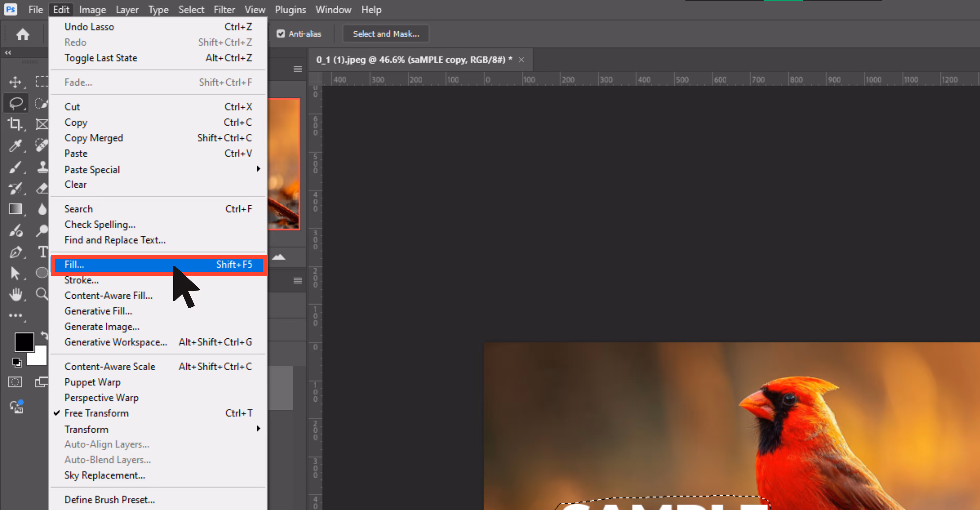Swap foreground and background colors arrow
This screenshot has width=980, height=510.
[x=44, y=335]
